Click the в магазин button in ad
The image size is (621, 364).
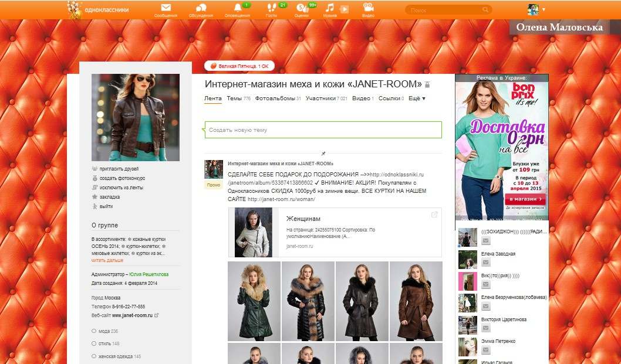pyautogui.click(x=525, y=199)
